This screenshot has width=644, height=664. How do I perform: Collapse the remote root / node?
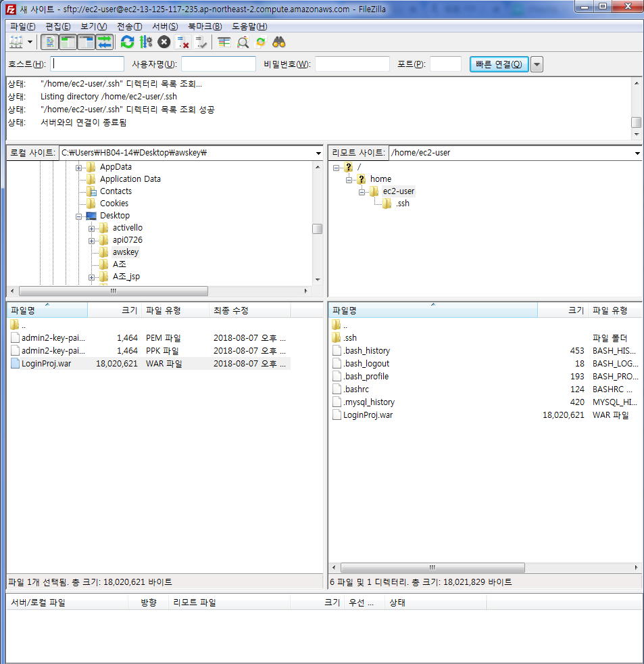click(336, 168)
